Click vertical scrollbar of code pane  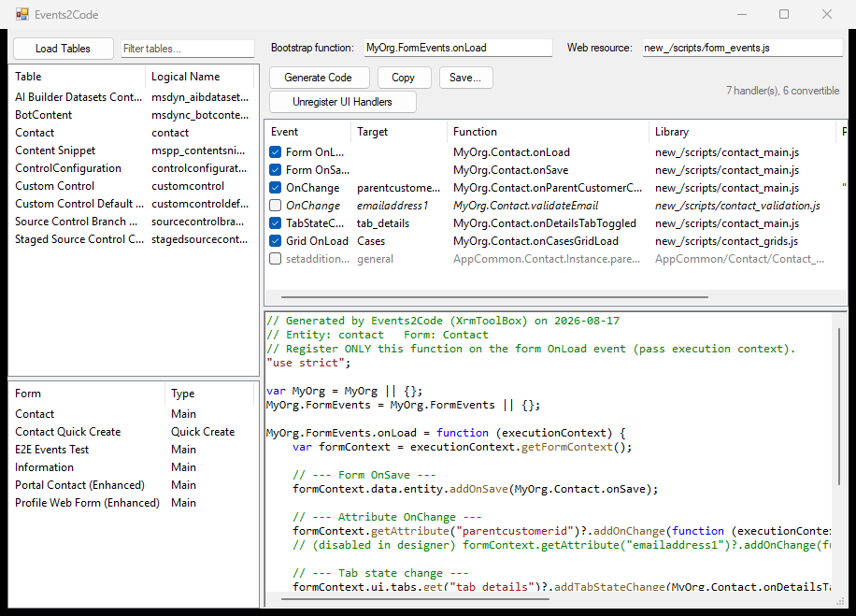click(x=839, y=406)
